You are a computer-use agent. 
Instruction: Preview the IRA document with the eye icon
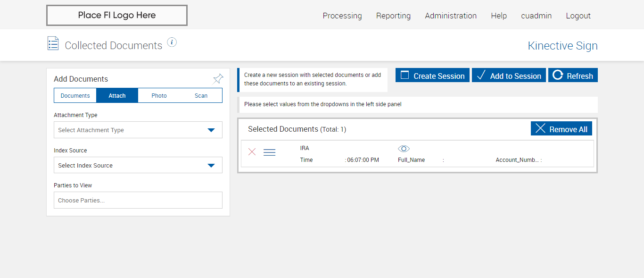(x=404, y=149)
